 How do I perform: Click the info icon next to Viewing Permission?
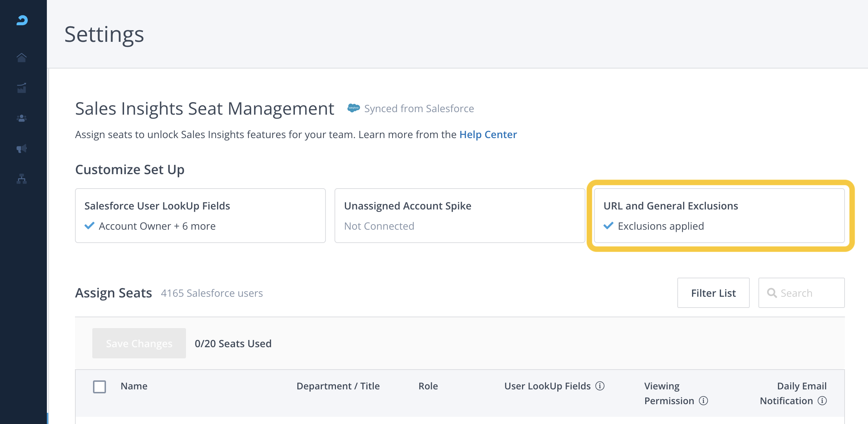(x=703, y=401)
